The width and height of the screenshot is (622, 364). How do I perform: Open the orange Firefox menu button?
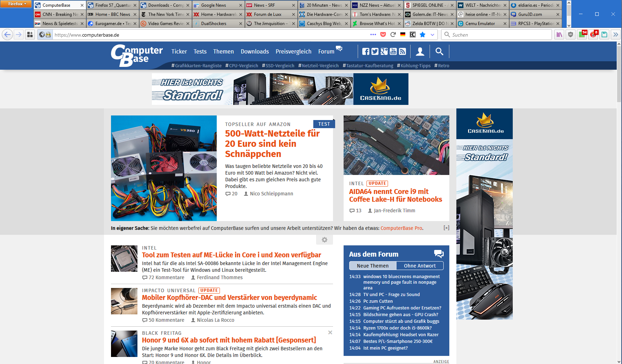point(16,4)
